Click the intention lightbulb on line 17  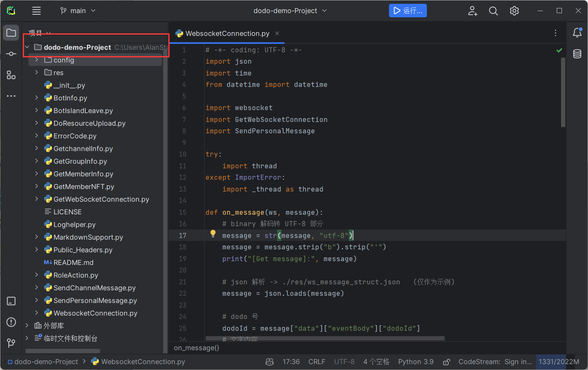coord(213,234)
